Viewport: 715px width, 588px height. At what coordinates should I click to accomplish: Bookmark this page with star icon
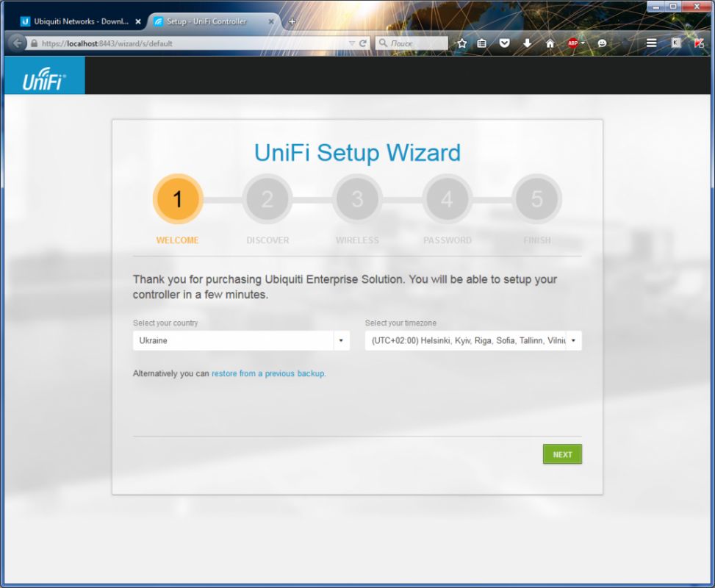pyautogui.click(x=461, y=43)
